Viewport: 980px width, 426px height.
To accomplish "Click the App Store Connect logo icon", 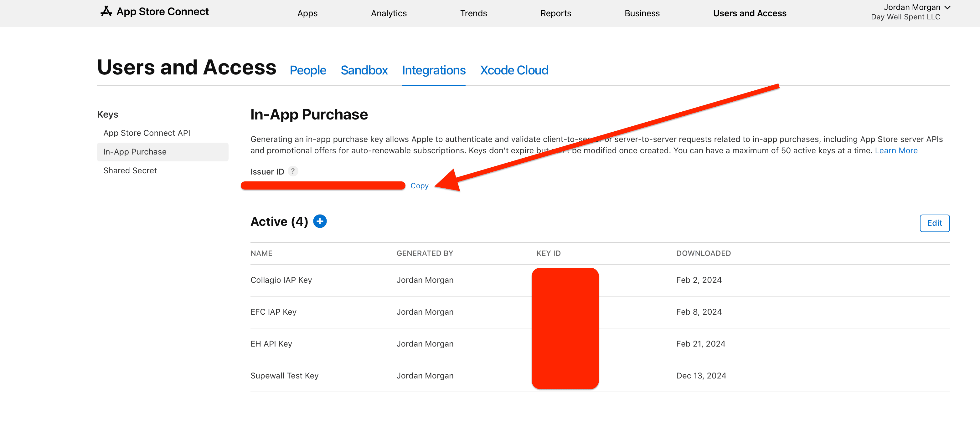I will [106, 11].
